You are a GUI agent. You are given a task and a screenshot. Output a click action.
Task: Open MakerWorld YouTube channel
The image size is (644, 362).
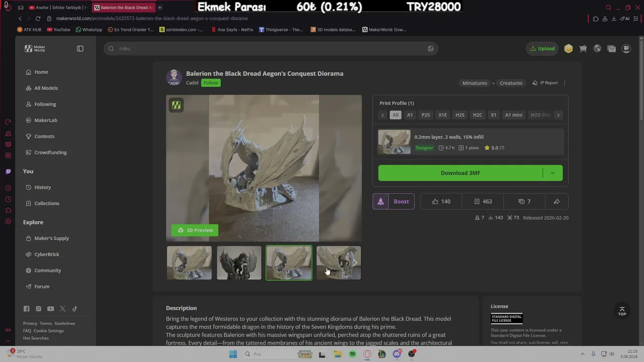point(51,309)
